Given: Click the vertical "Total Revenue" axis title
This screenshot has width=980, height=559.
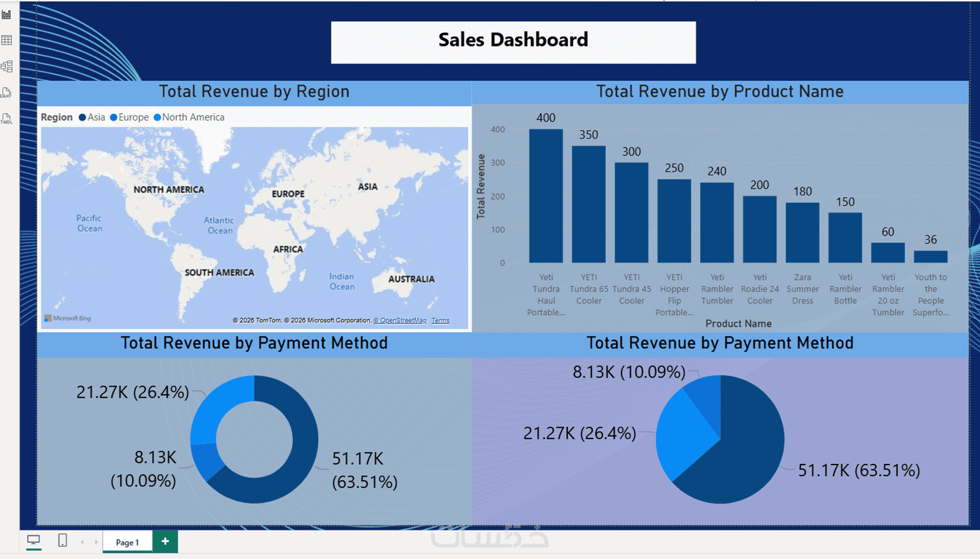Looking at the screenshot, I should [x=481, y=186].
